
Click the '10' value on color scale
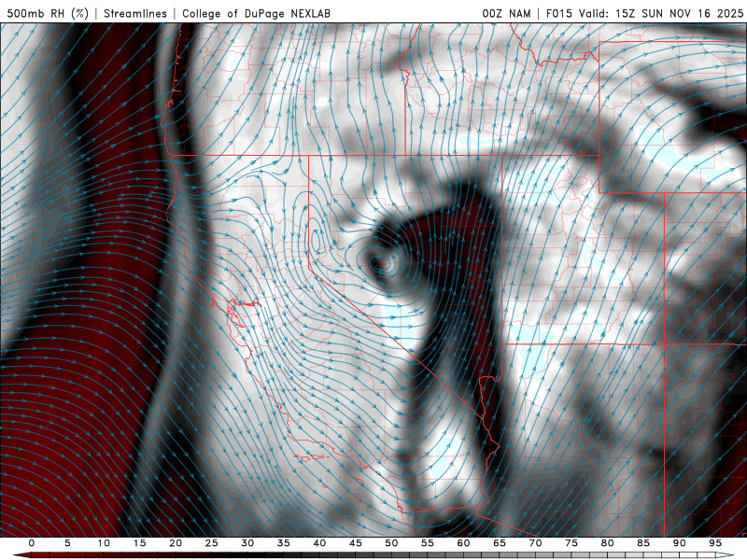[104, 543]
